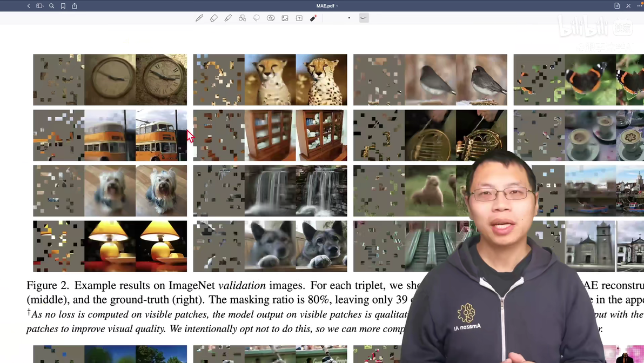Go back using the left chevron
Image resolution: width=644 pixels, height=363 pixels.
click(28, 6)
